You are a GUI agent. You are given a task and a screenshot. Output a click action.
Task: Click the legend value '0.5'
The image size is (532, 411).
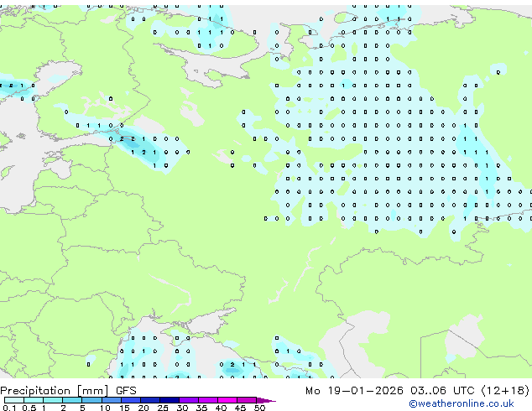pos(29,408)
